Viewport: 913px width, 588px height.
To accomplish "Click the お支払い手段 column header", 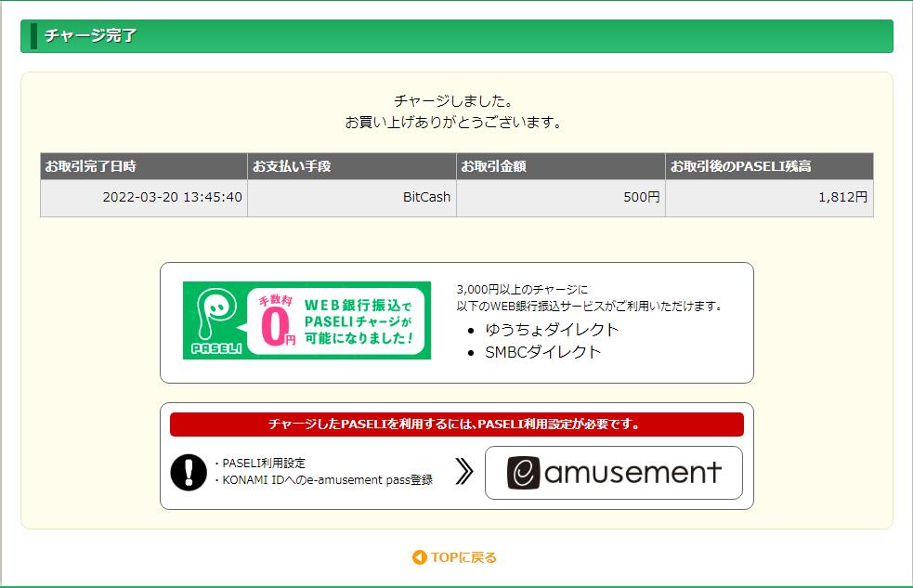I will tap(292, 166).
